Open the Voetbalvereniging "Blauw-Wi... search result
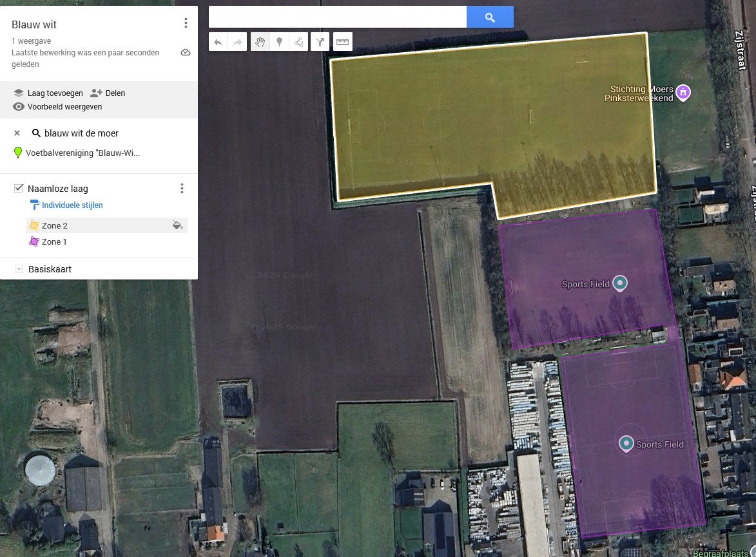Screen dimensions: 756x557 pyautogui.click(x=82, y=153)
